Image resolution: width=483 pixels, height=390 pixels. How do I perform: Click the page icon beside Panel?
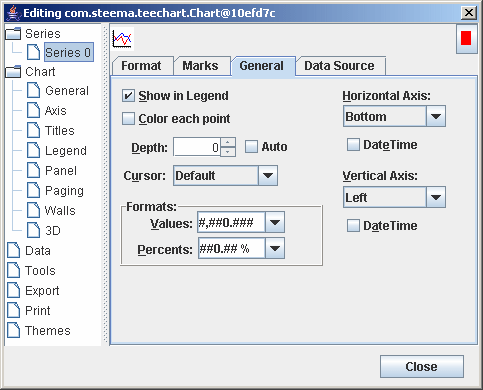(x=34, y=170)
